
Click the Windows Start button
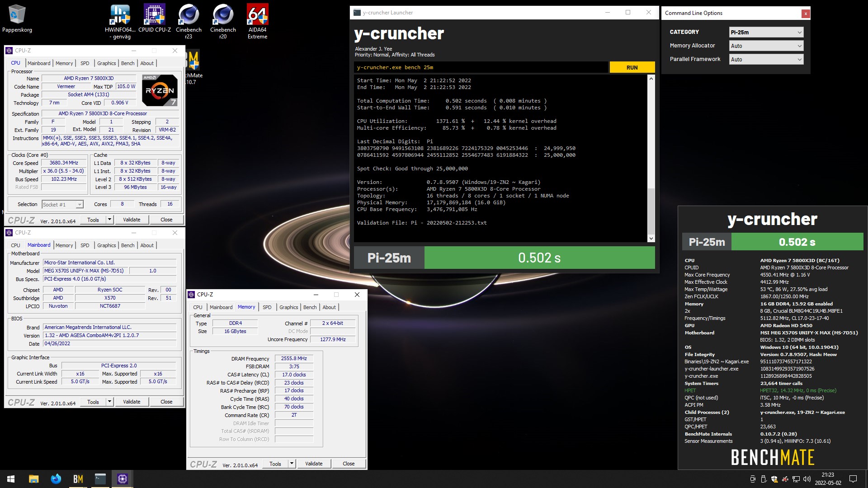11,479
